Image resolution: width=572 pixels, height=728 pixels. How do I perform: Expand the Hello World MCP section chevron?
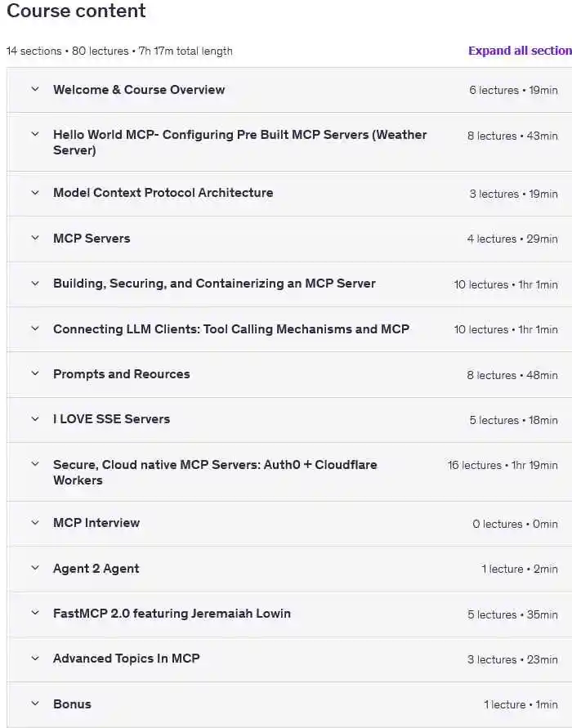tap(35, 134)
